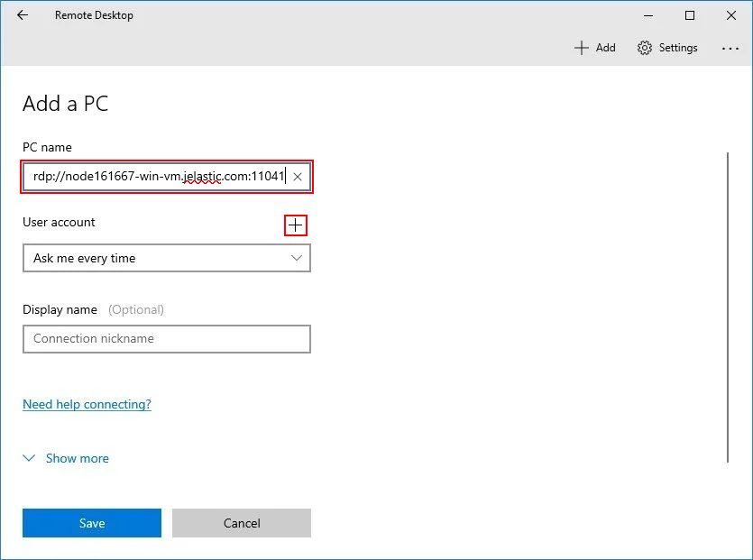
Task: Click the Display name label
Action: point(60,310)
